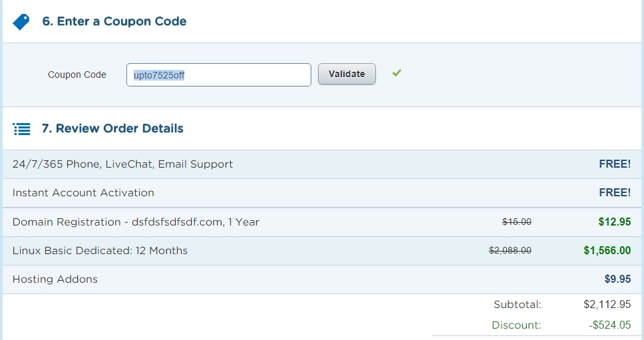Click the struck-through $15.00 price
The height and width of the screenshot is (340, 644).
click(x=516, y=222)
